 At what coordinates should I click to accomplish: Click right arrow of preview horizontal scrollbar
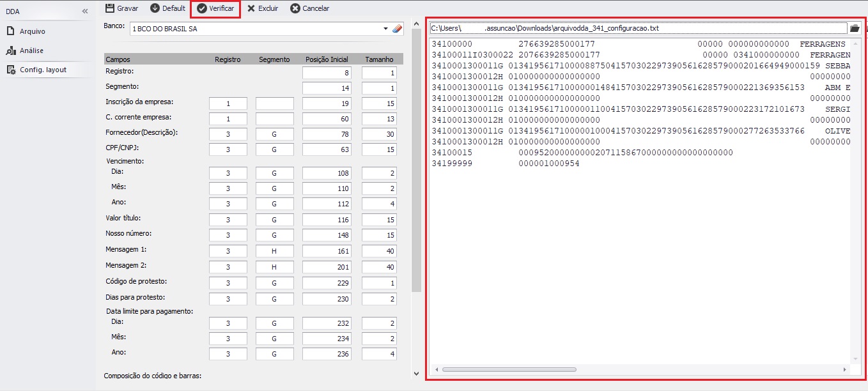[x=845, y=369]
